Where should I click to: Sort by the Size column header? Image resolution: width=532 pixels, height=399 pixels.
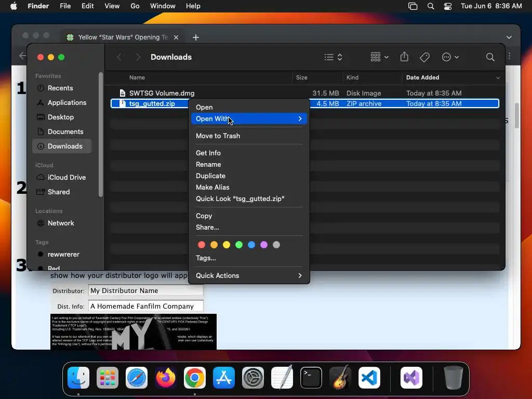(317, 78)
